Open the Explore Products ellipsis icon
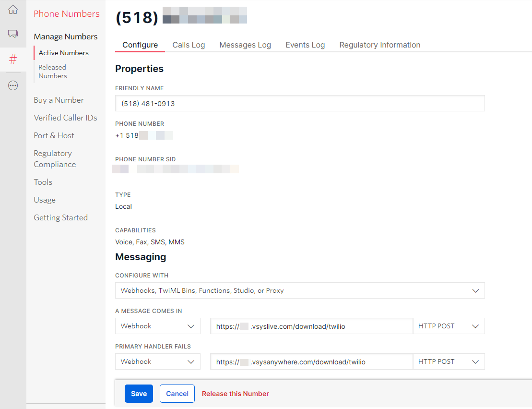Viewport: 532px width, 409px height. tap(13, 85)
